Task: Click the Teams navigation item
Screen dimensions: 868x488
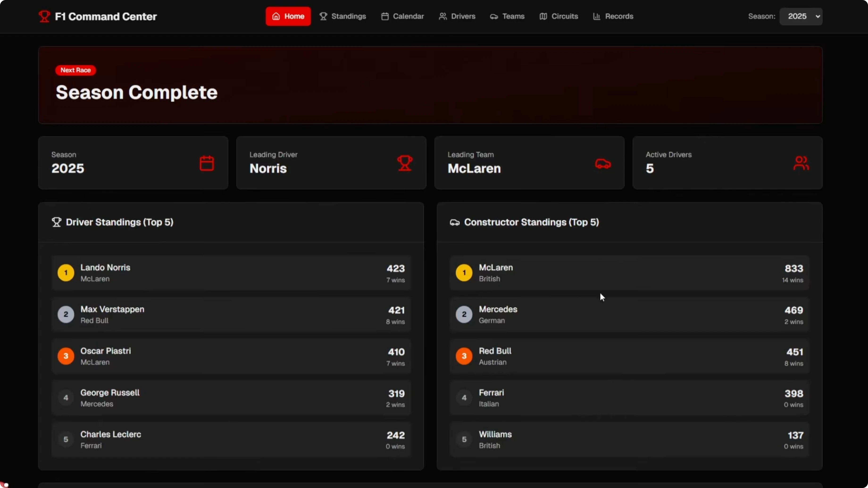Action: coord(507,17)
